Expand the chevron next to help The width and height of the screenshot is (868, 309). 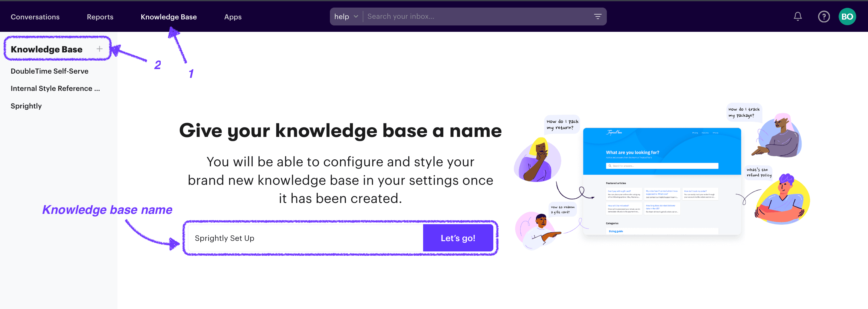click(355, 16)
